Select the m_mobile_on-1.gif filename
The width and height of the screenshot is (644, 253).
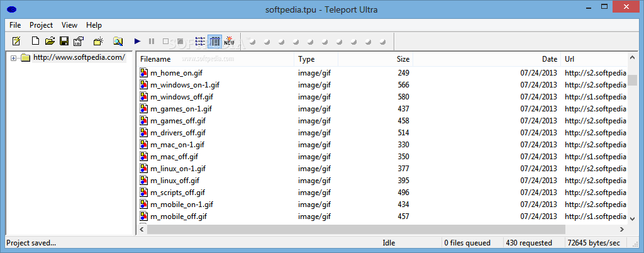(182, 204)
